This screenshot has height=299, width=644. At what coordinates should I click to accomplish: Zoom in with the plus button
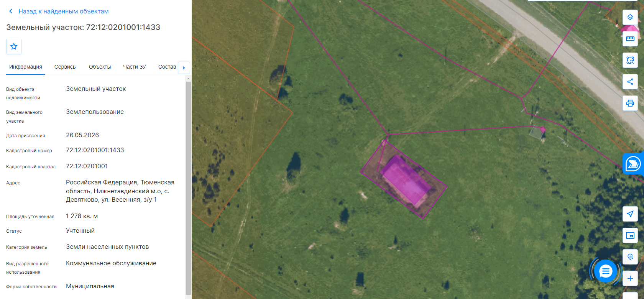(x=630, y=278)
